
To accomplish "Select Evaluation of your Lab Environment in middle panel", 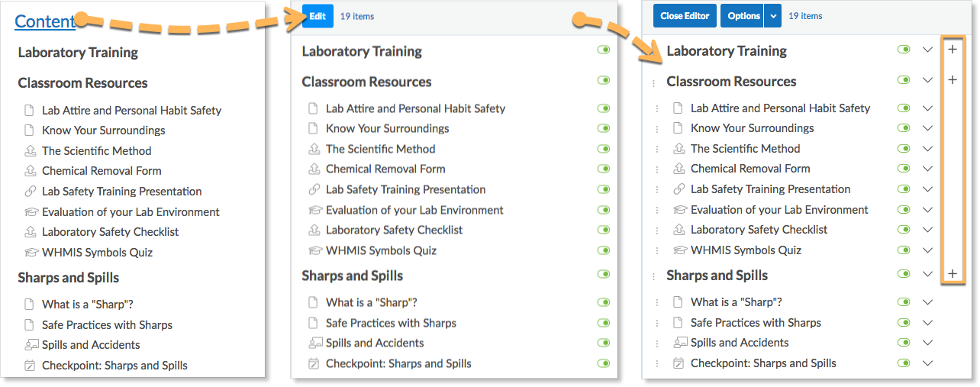I will click(414, 210).
